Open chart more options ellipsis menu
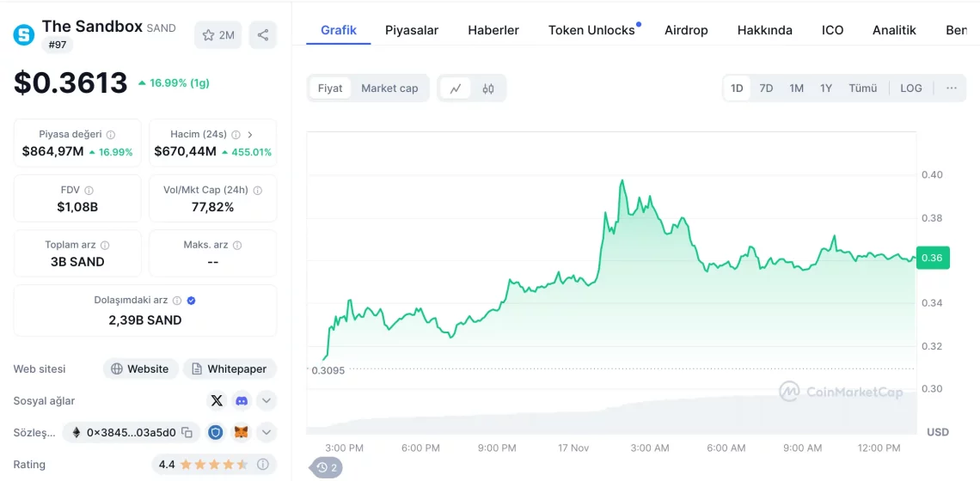Screen dimensions: 980x481 [x=951, y=88]
